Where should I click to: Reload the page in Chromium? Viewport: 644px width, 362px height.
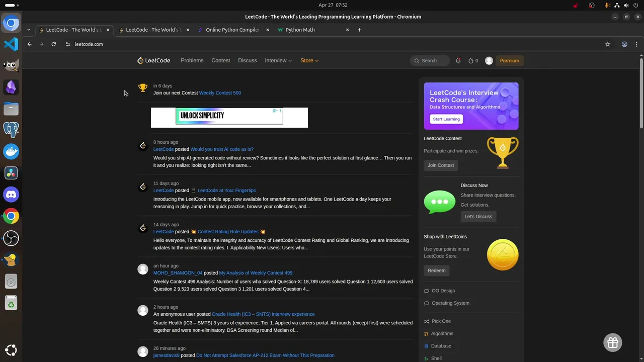click(x=53, y=44)
